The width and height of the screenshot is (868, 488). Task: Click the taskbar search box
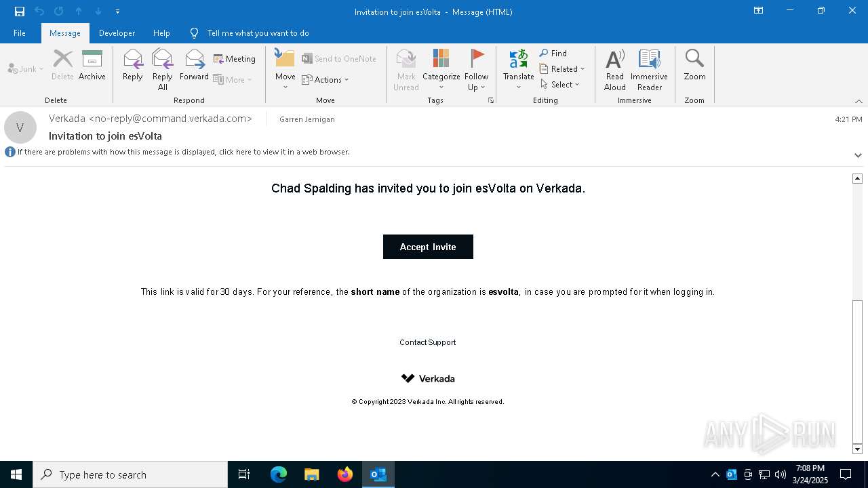[x=130, y=474]
